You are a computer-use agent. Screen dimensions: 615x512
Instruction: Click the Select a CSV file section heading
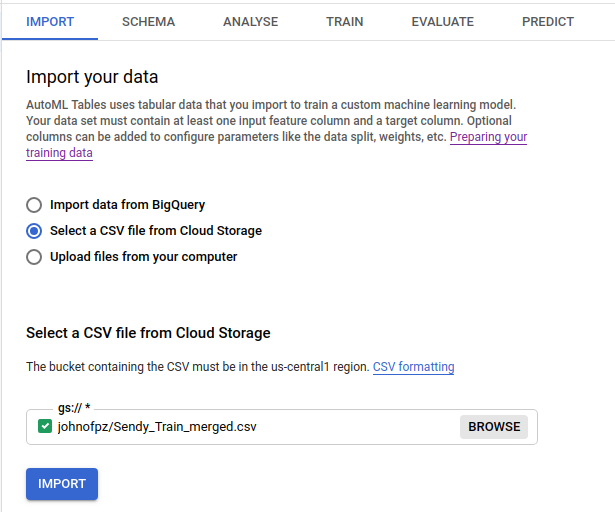148,333
